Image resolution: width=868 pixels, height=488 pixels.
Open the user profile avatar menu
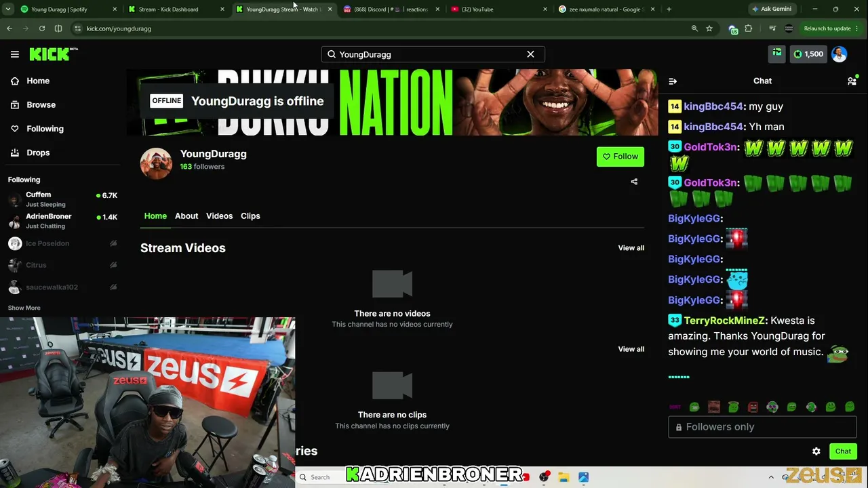coord(840,54)
